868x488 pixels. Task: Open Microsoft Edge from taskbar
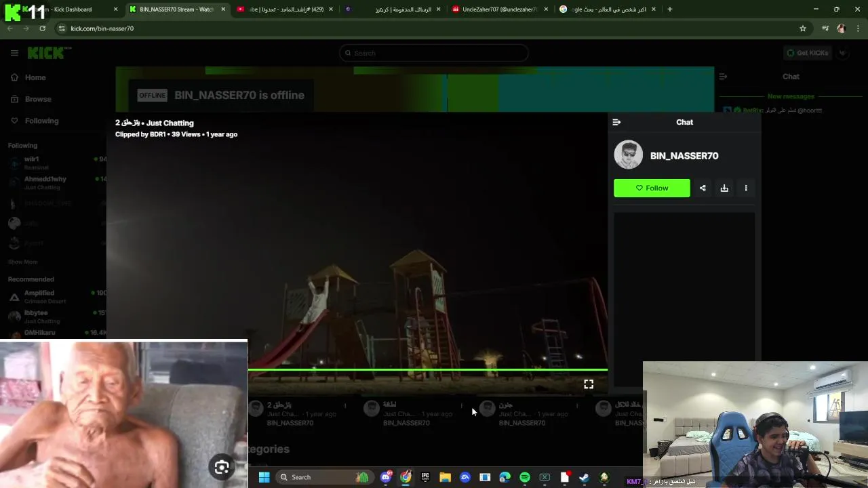[x=505, y=477]
